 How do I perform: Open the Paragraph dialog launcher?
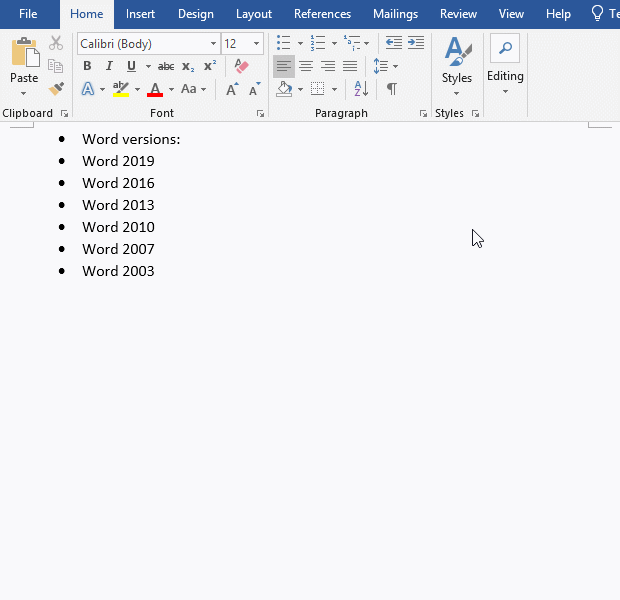coord(423,114)
